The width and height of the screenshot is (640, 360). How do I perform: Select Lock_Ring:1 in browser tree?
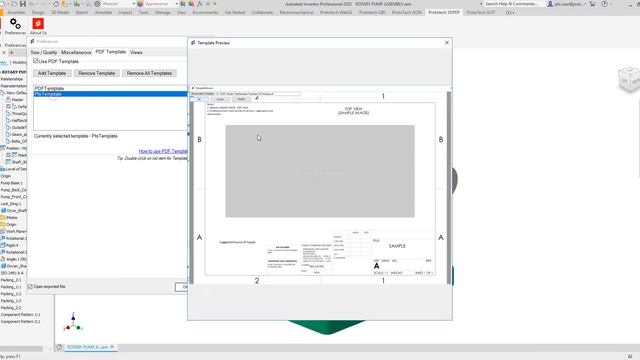[x=11, y=204]
